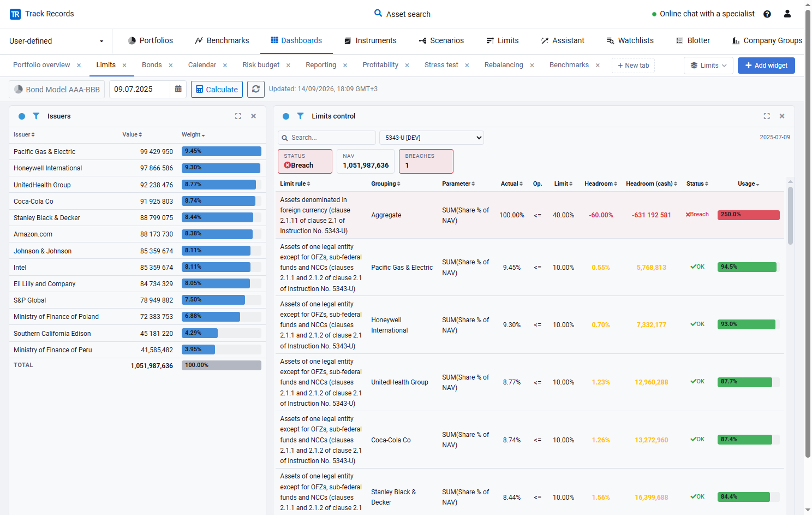Viewport: 812px width, 515px height.
Task: Click the BREACHES count card
Action: [426, 161]
